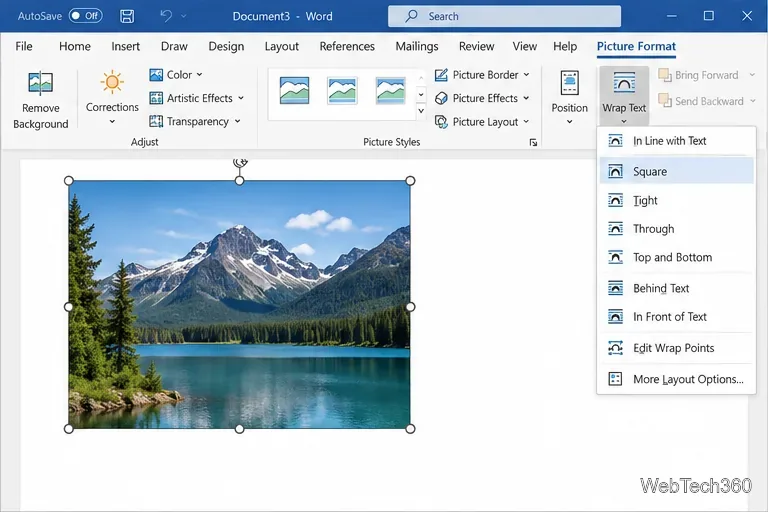Open the File tab

(24, 47)
